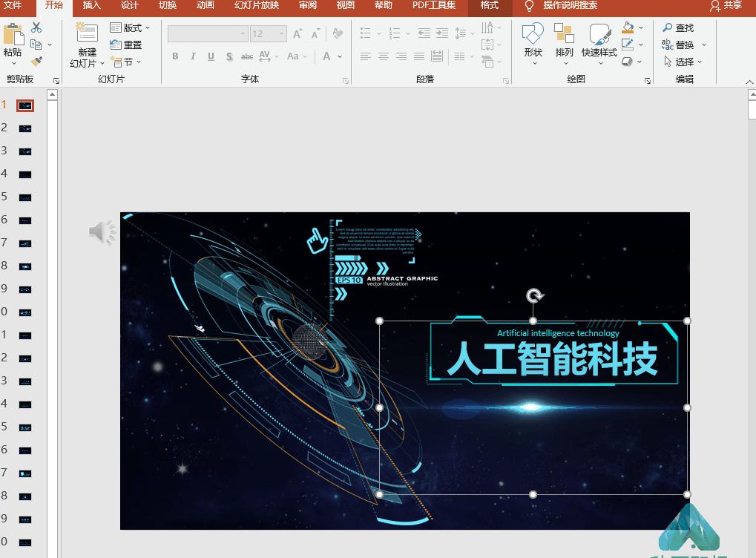
Task: Open the Layout (版式) options
Action: 131,27
